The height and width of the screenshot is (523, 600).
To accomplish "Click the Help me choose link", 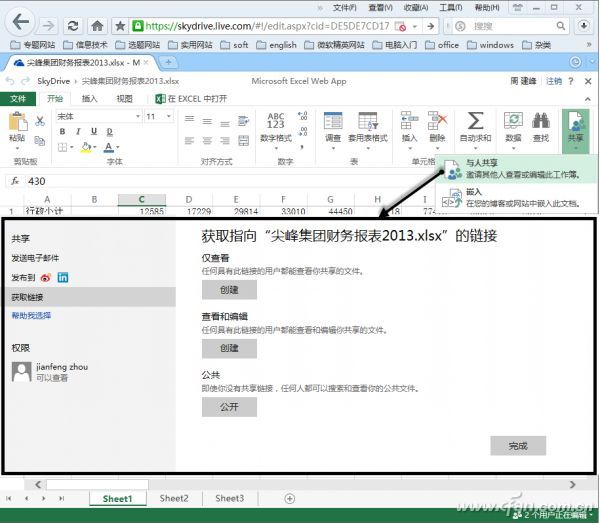I will 31,316.
